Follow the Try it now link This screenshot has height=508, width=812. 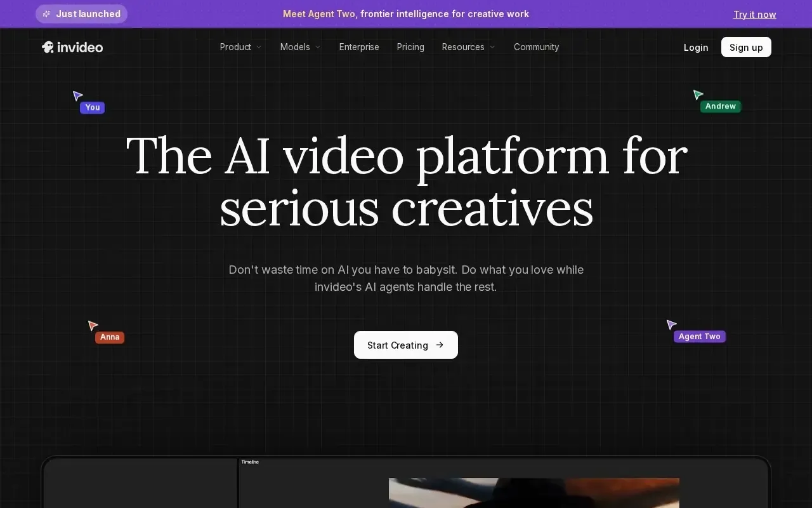click(755, 14)
